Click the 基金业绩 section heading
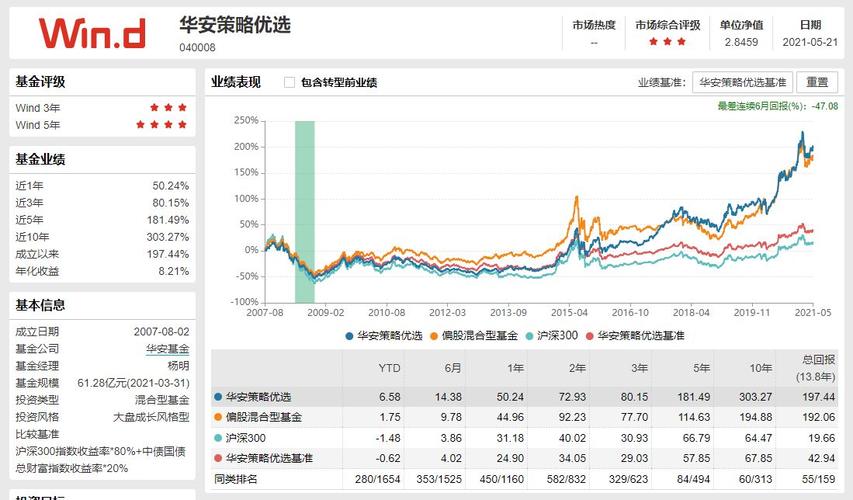853x500 pixels. (40, 159)
